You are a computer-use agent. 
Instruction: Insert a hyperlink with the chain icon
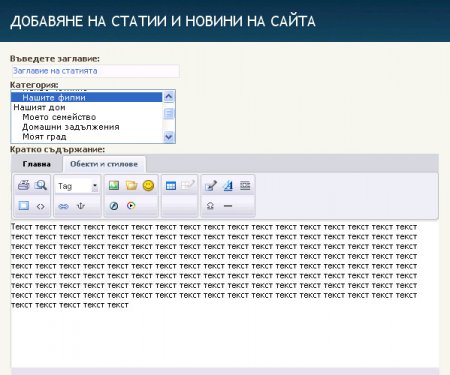[x=63, y=206]
